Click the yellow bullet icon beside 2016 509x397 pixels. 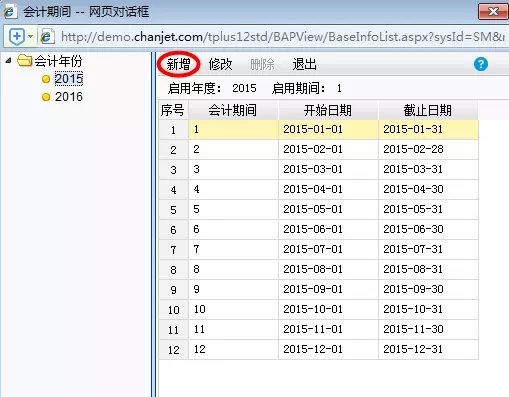[46, 97]
